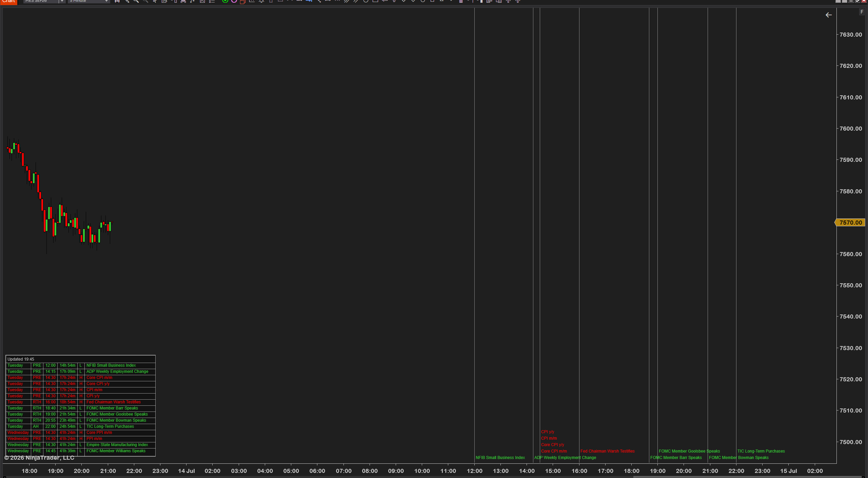Click the horizontal scrollbar thumb at the bottom
Viewport: 868px width, 478px height.
click(748, 477)
